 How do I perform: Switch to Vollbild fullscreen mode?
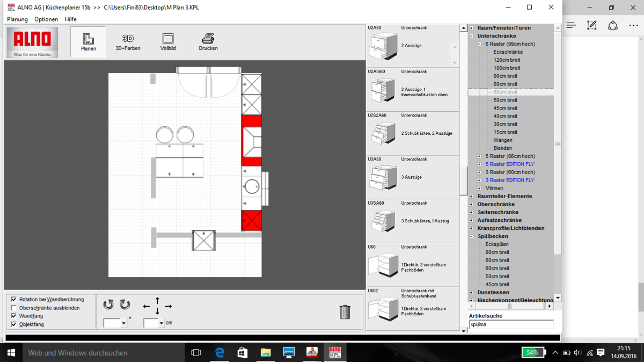tap(168, 42)
